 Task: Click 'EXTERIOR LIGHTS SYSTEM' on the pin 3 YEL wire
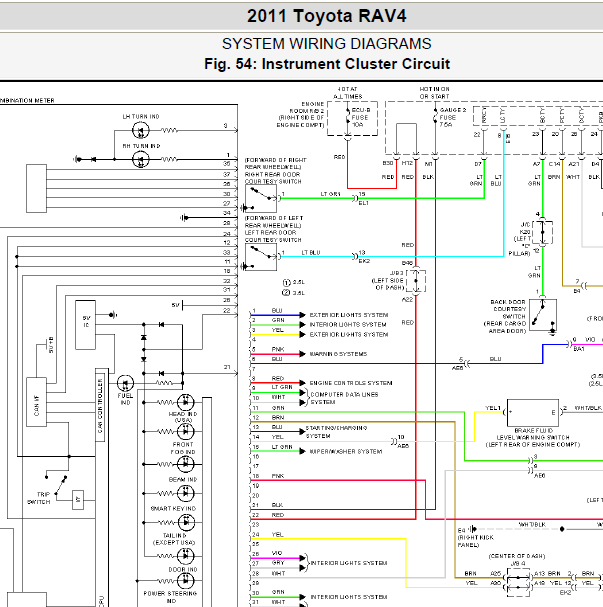click(x=349, y=334)
